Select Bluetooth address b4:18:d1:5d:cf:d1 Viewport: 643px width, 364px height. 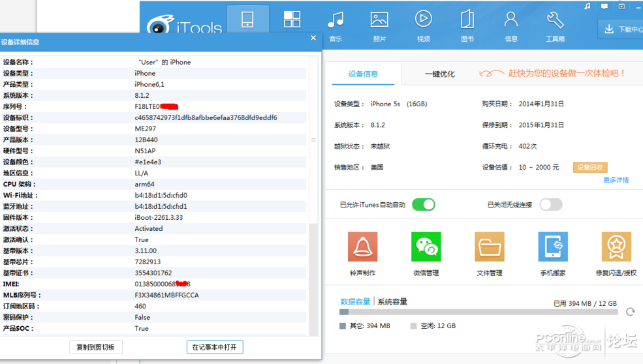pyautogui.click(x=161, y=206)
